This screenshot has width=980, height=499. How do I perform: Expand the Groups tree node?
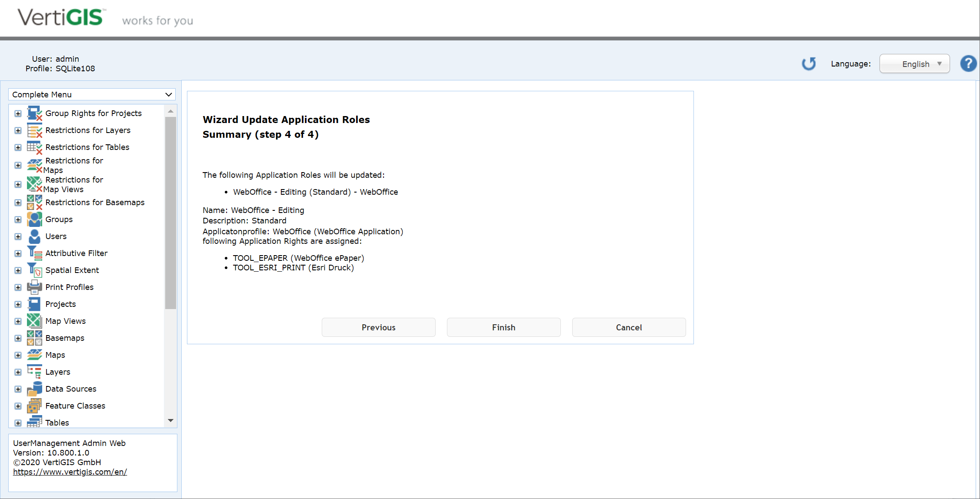point(18,220)
